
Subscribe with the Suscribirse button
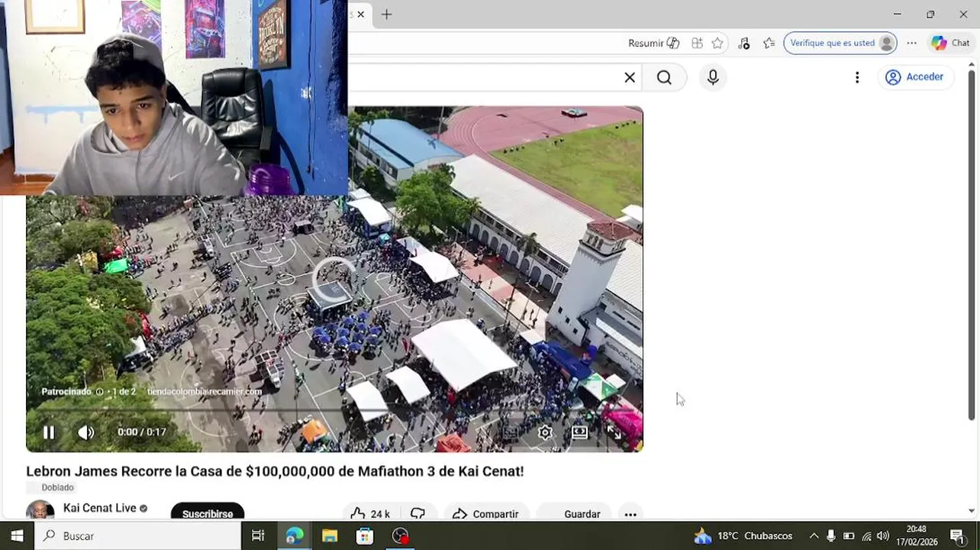(208, 513)
